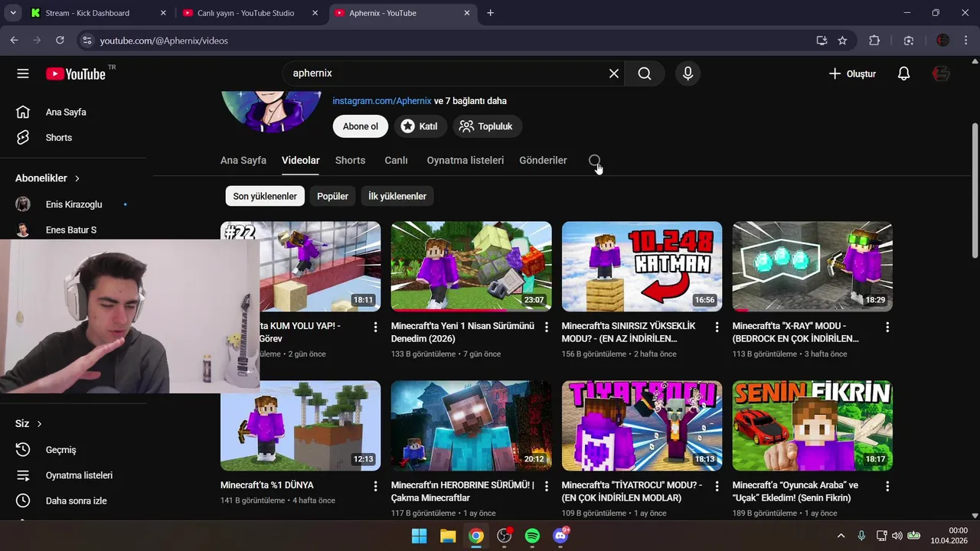Screen dimensions: 980x551
Task: Open File Explorer from taskbar
Action: (448, 536)
